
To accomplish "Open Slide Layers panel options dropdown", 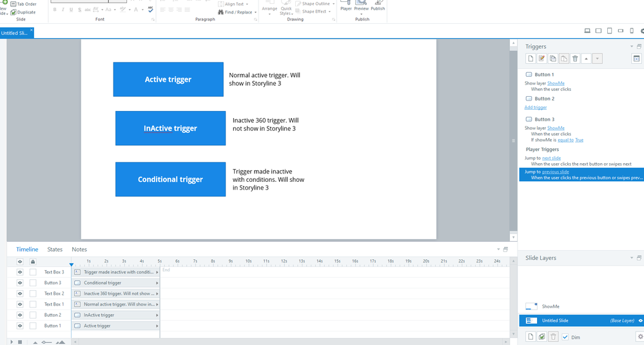I will [x=632, y=258].
